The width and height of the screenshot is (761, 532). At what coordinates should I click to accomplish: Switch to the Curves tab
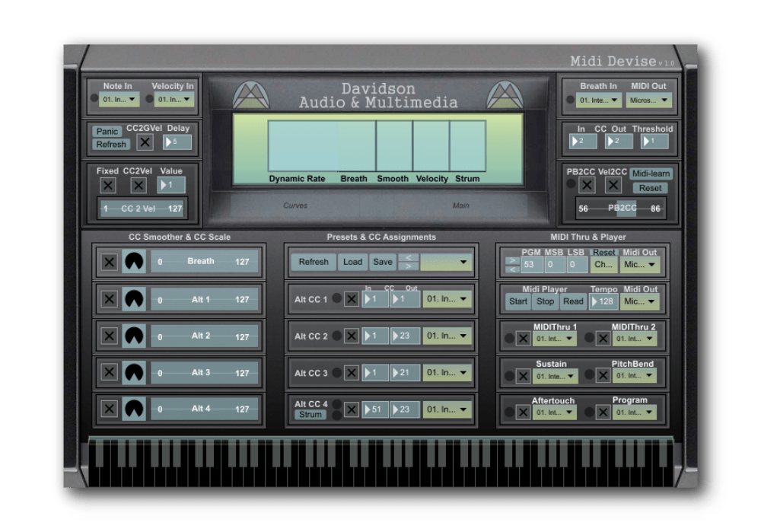click(295, 205)
